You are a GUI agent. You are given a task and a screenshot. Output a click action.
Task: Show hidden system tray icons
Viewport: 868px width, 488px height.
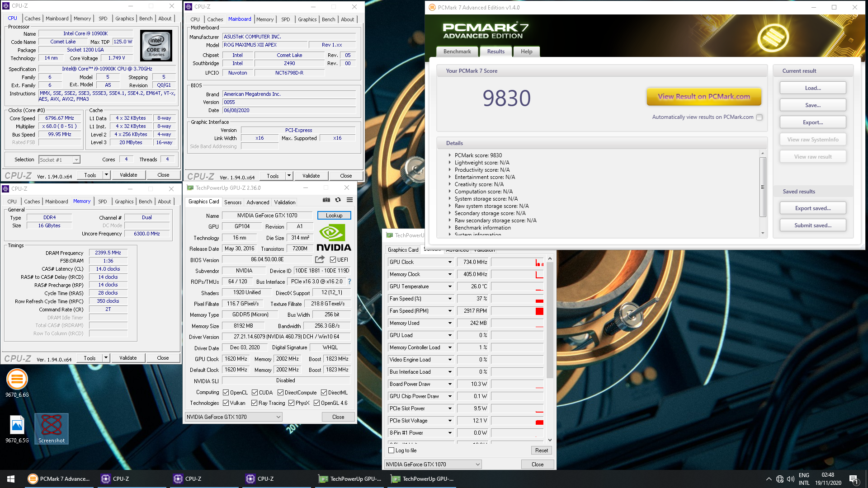[769, 479]
